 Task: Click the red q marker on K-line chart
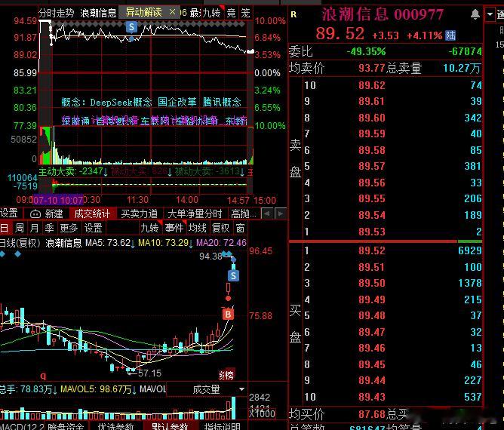43,376
